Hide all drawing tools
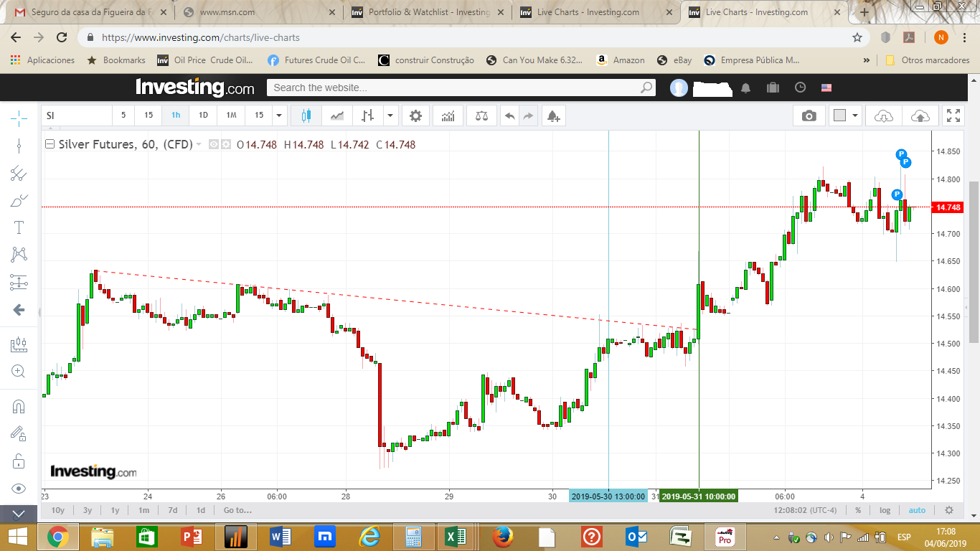 19,489
